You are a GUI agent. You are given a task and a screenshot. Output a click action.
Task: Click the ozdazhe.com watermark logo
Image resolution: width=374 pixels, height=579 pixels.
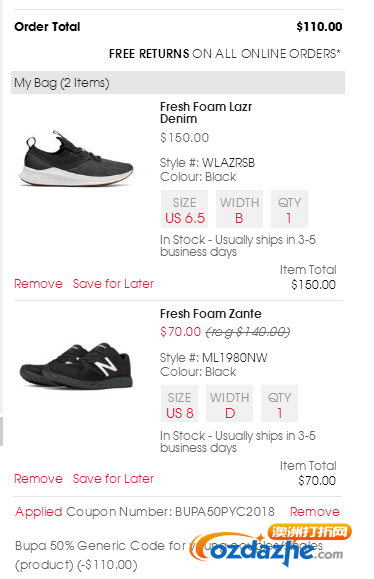coord(271,547)
